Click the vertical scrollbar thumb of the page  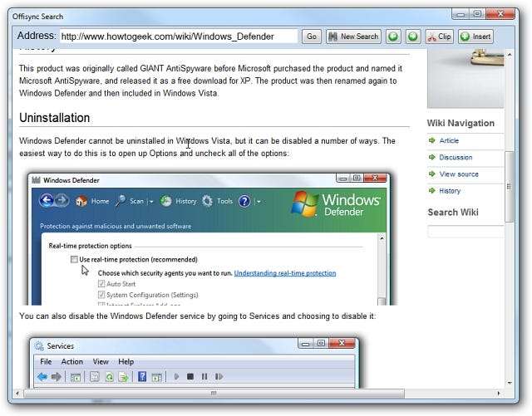tap(509, 187)
